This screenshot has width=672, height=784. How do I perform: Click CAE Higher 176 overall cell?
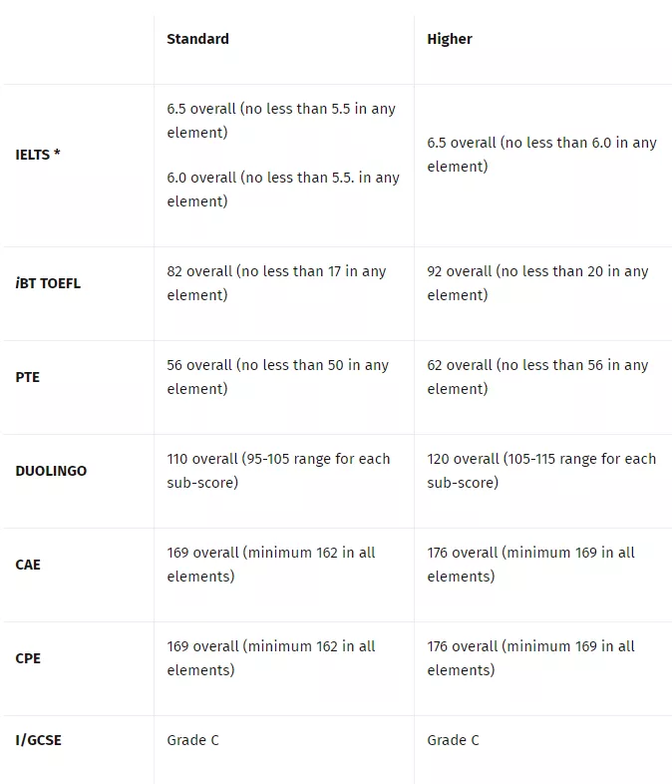[x=530, y=565]
